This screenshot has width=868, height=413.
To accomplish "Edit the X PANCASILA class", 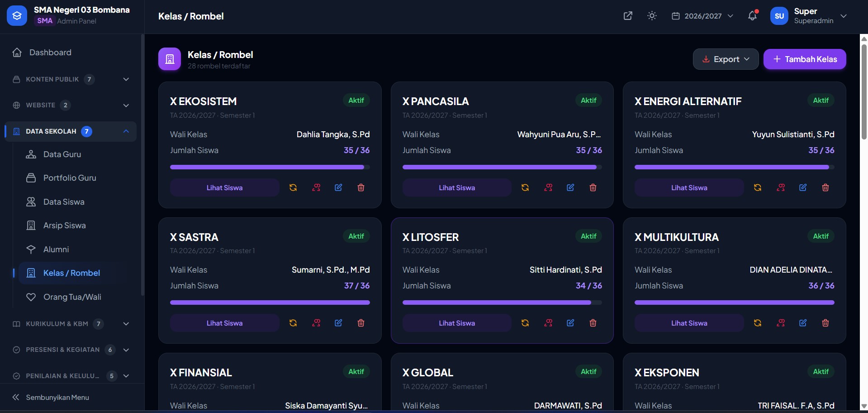I will click(570, 187).
